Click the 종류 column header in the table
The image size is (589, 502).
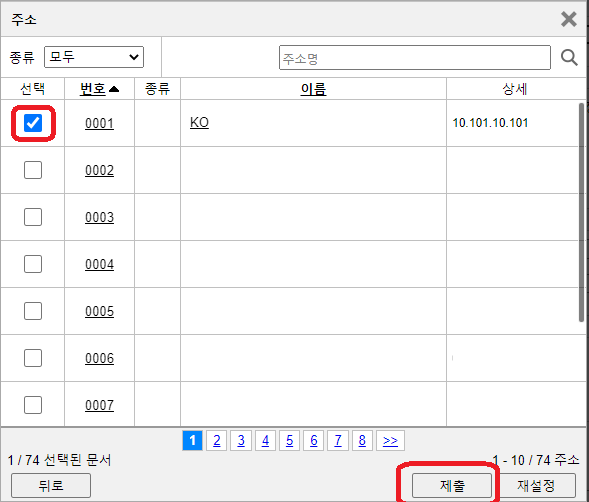click(x=157, y=89)
